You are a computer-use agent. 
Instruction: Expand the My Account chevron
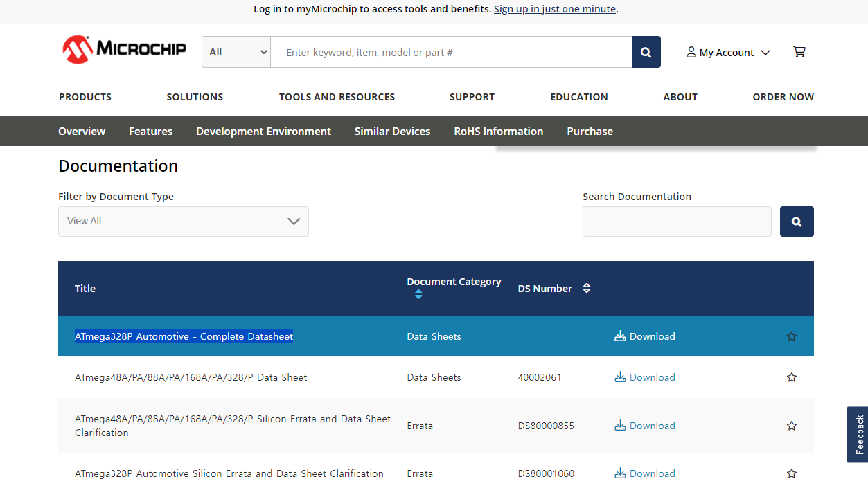765,53
